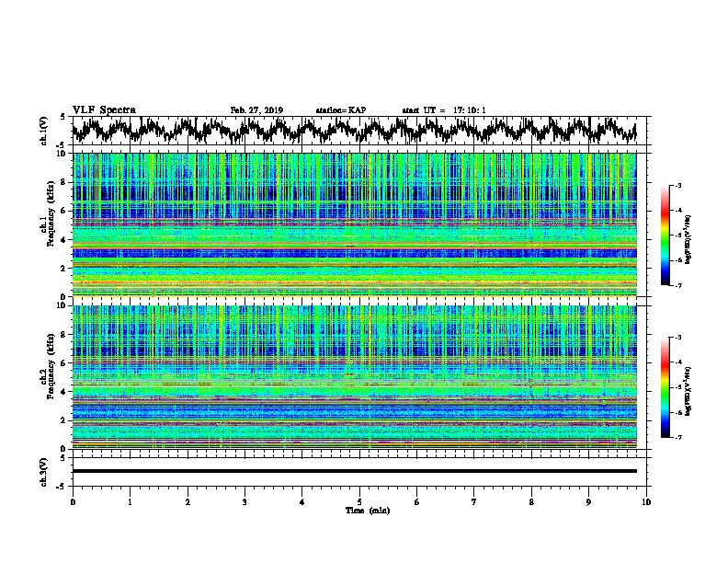Click time axis tick label "6"
The height and width of the screenshot is (563, 728).
pos(417,502)
